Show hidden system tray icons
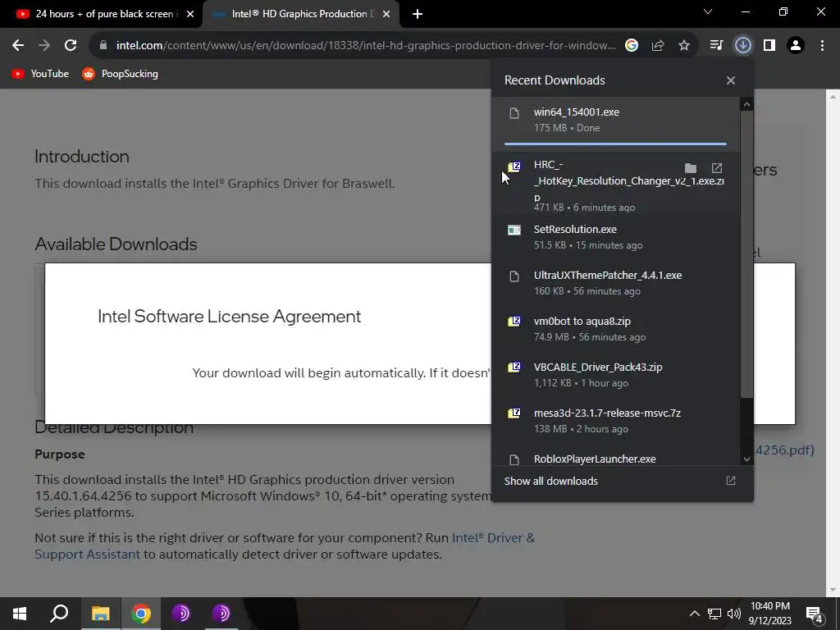This screenshot has width=840, height=630. click(x=694, y=614)
